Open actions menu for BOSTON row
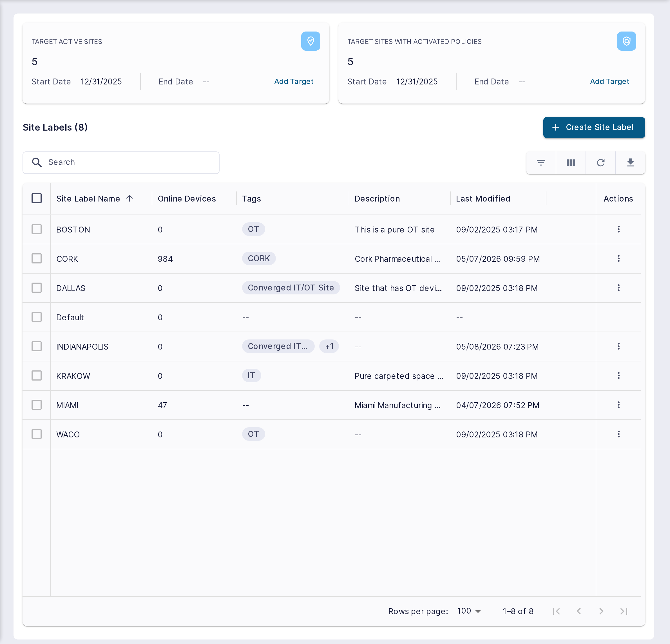Image resolution: width=670 pixels, height=644 pixels. [x=618, y=229]
